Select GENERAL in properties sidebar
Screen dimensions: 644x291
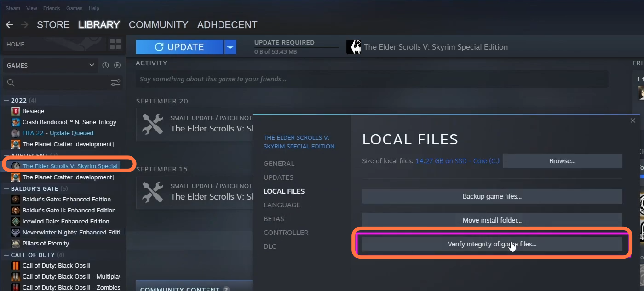pos(279,164)
